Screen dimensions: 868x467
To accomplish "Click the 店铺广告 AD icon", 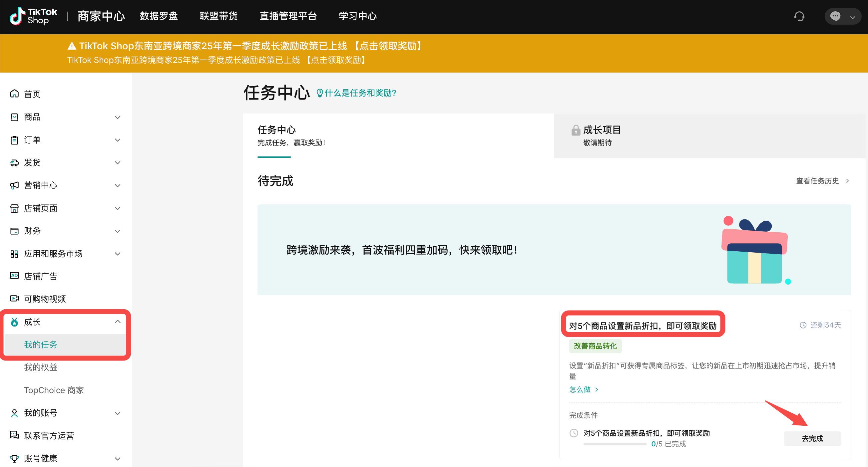I will coord(14,276).
